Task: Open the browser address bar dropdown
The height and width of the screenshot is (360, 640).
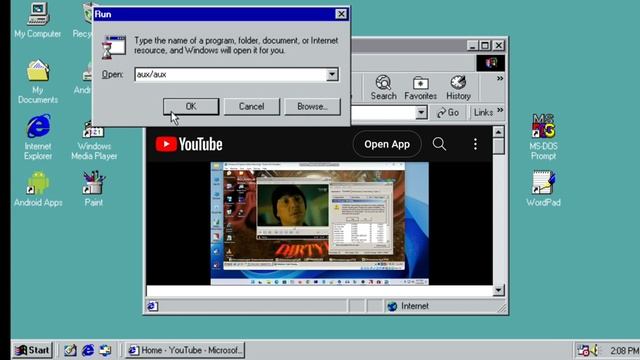Action: coord(421,112)
